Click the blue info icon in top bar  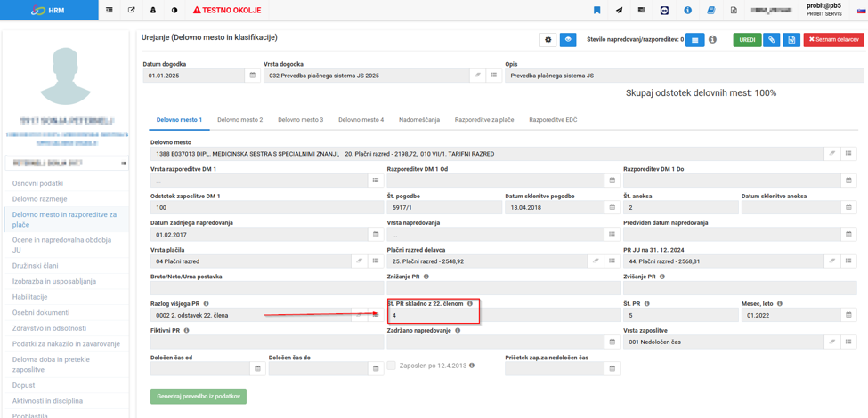pos(688,10)
